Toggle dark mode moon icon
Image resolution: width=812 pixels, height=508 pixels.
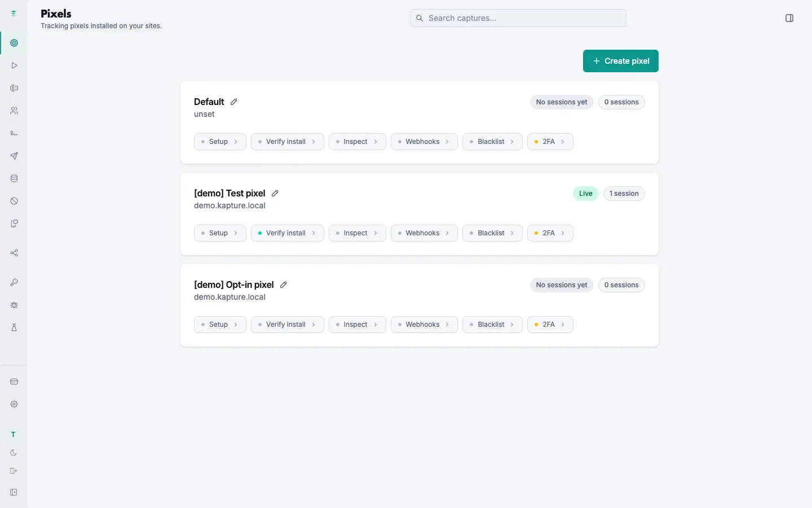(14, 453)
